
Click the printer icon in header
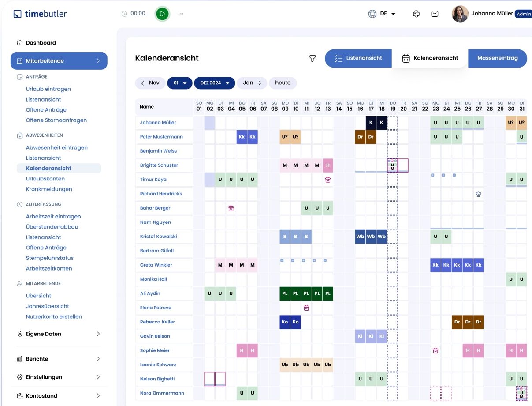click(416, 14)
